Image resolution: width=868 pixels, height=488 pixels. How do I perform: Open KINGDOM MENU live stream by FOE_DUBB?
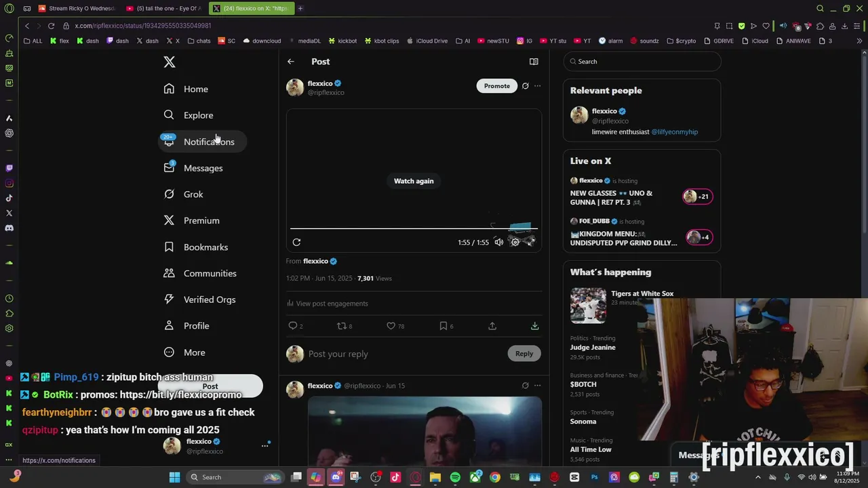coord(642,232)
